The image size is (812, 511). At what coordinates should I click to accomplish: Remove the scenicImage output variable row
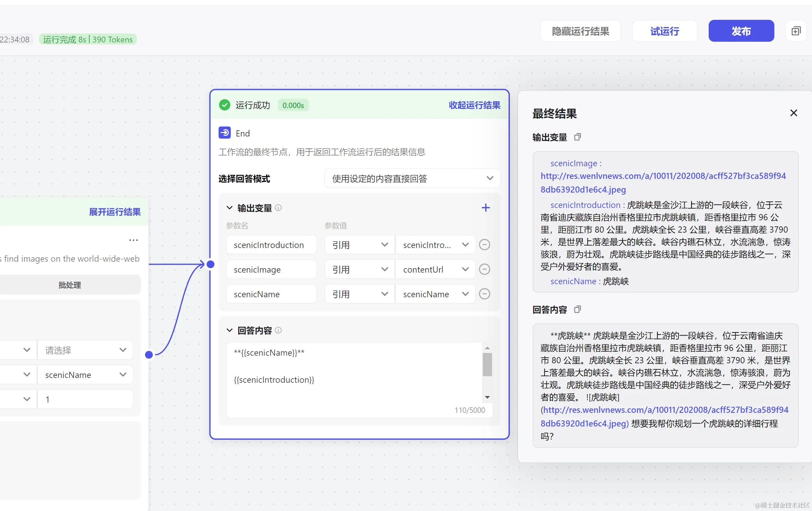484,270
